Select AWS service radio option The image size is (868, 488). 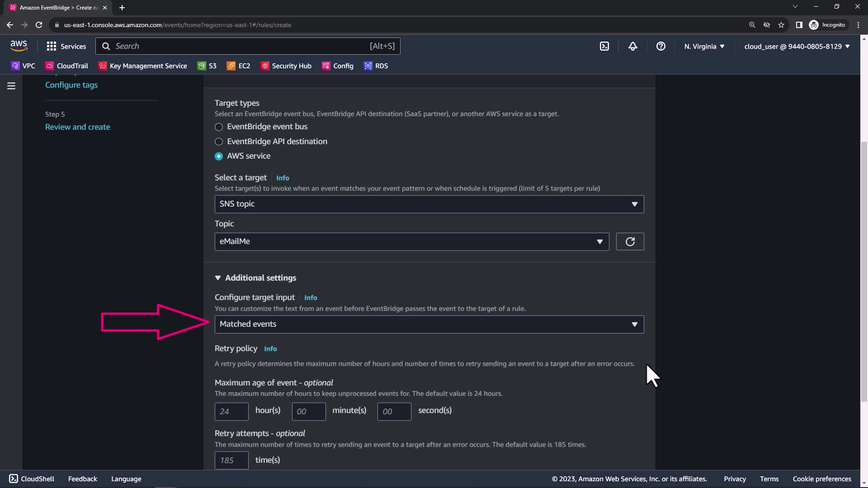[219, 156]
